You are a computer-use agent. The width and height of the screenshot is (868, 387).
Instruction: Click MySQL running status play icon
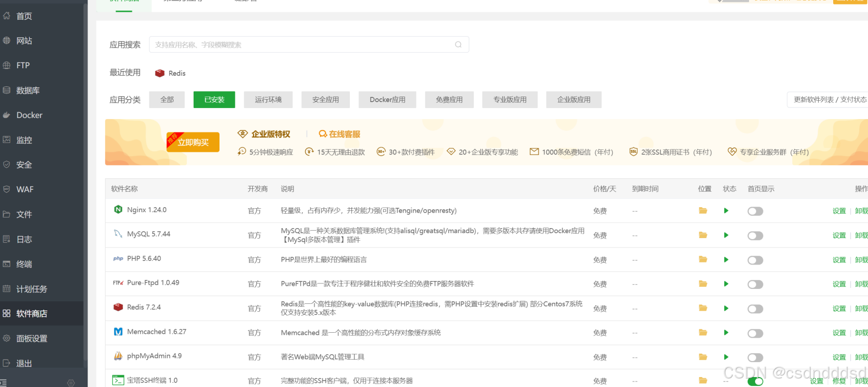click(x=726, y=235)
